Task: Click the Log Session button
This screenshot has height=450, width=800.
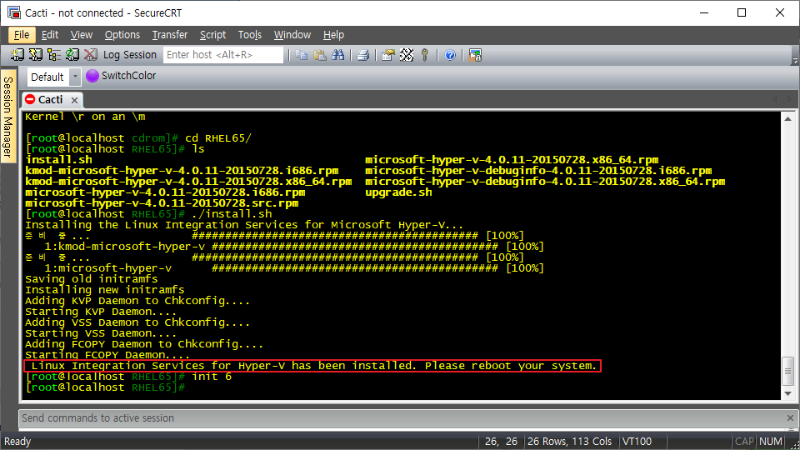Action: coord(130,55)
